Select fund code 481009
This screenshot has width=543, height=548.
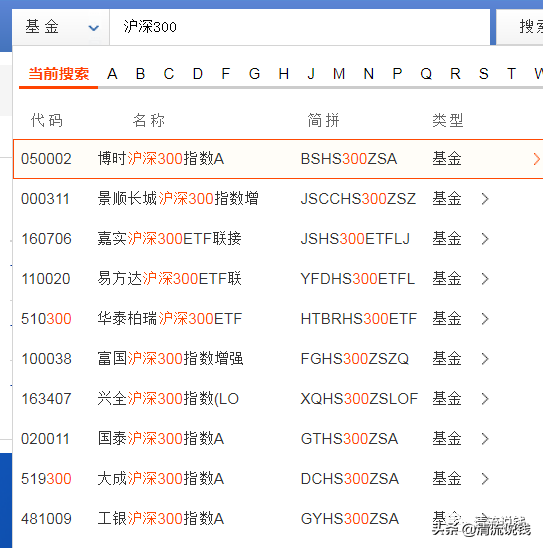point(46,519)
